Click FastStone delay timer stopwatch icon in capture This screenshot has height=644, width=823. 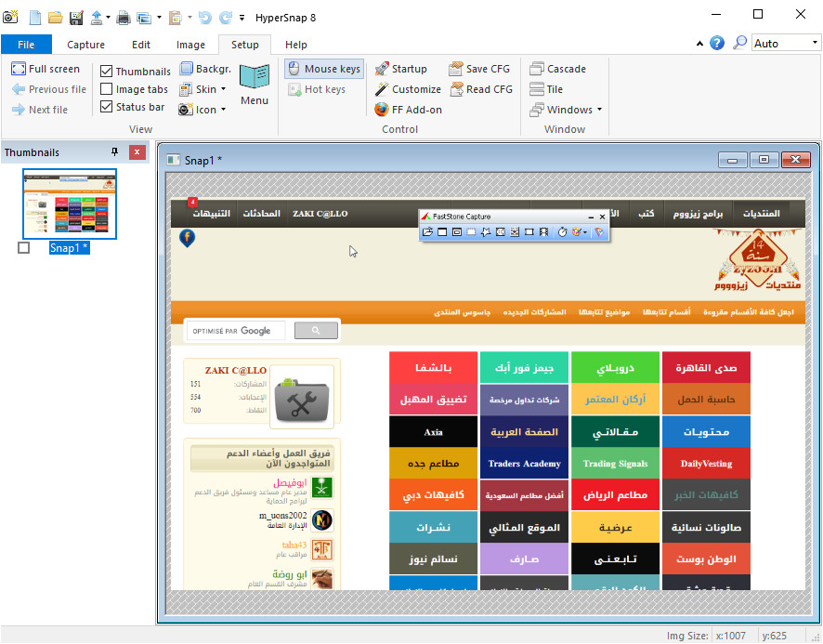click(x=562, y=231)
